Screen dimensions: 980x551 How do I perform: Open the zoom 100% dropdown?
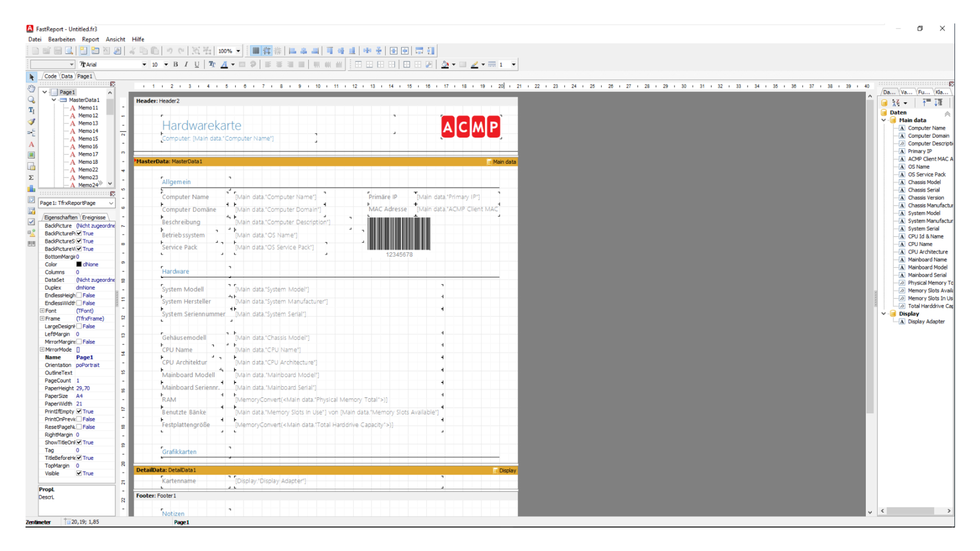coord(238,51)
